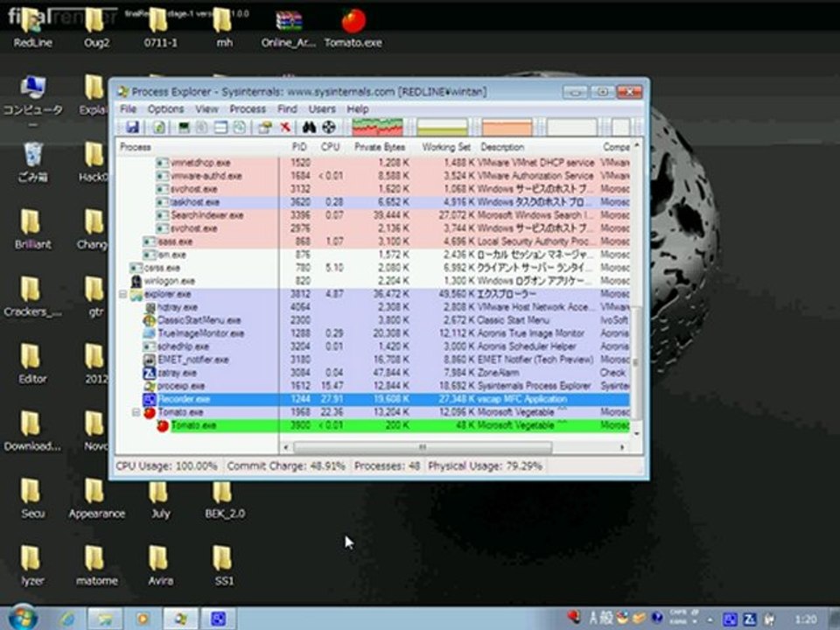Select the Recorder.exe process row
The width and height of the screenshot is (840, 630).
pyautogui.click(x=373, y=399)
